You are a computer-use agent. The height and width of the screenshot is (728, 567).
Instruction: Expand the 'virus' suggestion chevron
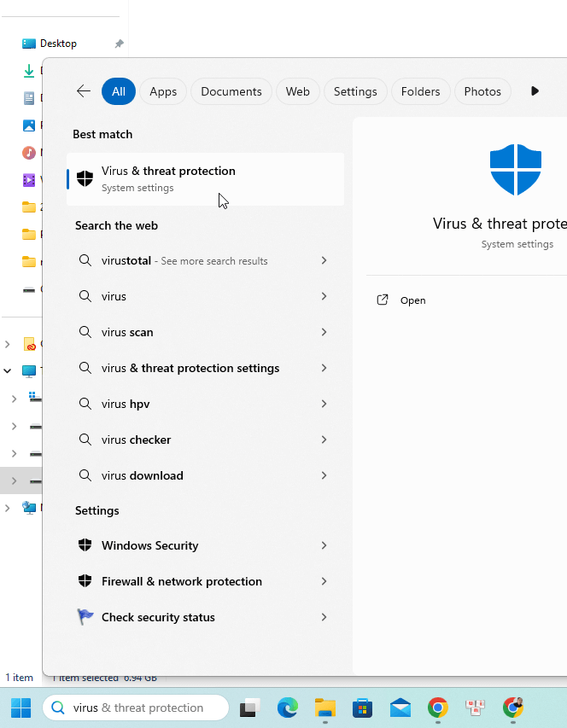(x=324, y=296)
